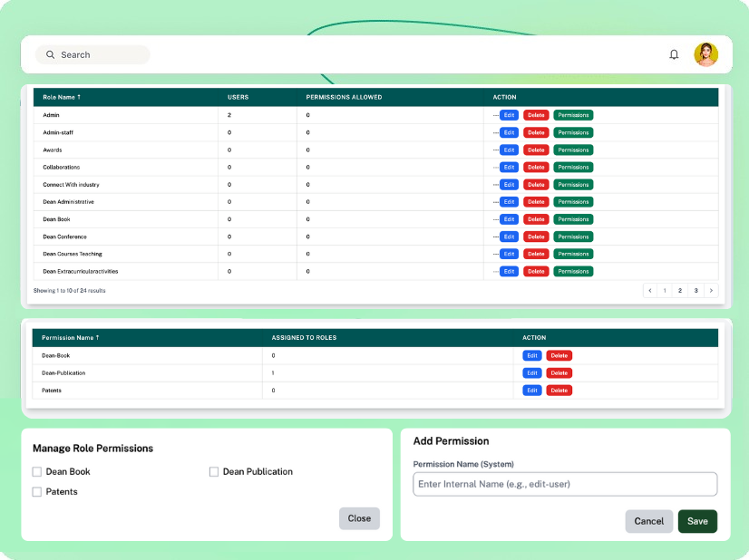749x560 pixels.
Task: Delete the Patents permission
Action: pyautogui.click(x=559, y=391)
